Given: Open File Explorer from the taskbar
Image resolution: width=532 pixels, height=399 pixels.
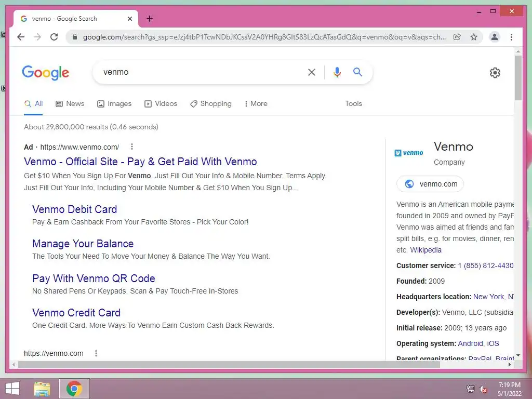Looking at the screenshot, I should click(x=42, y=389).
